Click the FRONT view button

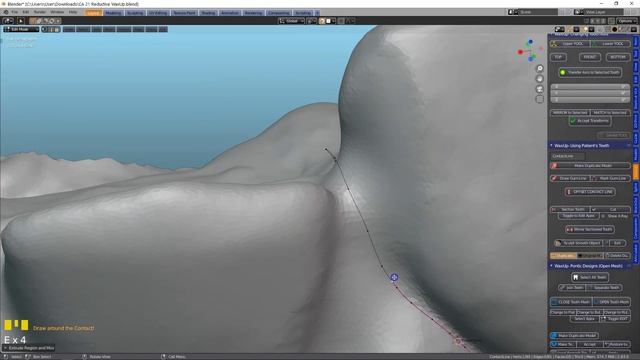click(x=590, y=57)
